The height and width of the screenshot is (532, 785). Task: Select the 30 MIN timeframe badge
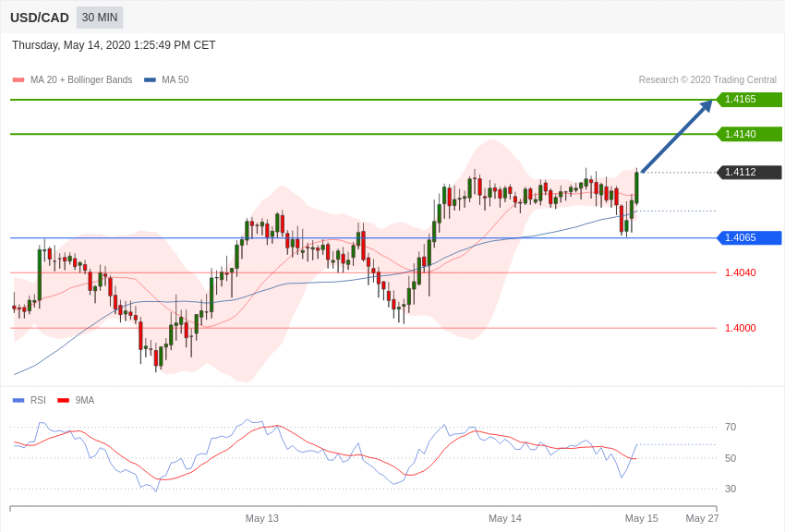coord(100,18)
